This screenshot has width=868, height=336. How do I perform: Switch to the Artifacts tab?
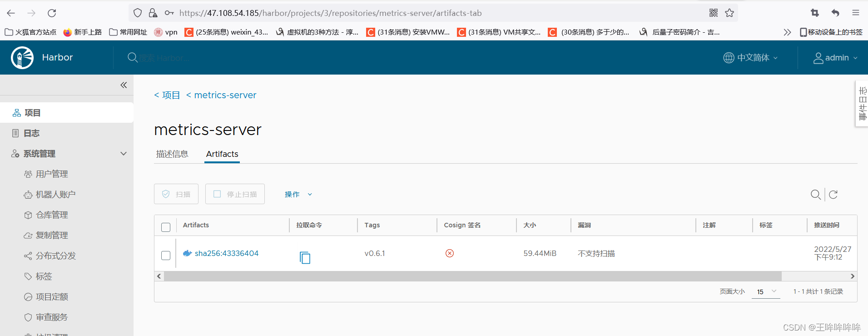[222, 154]
